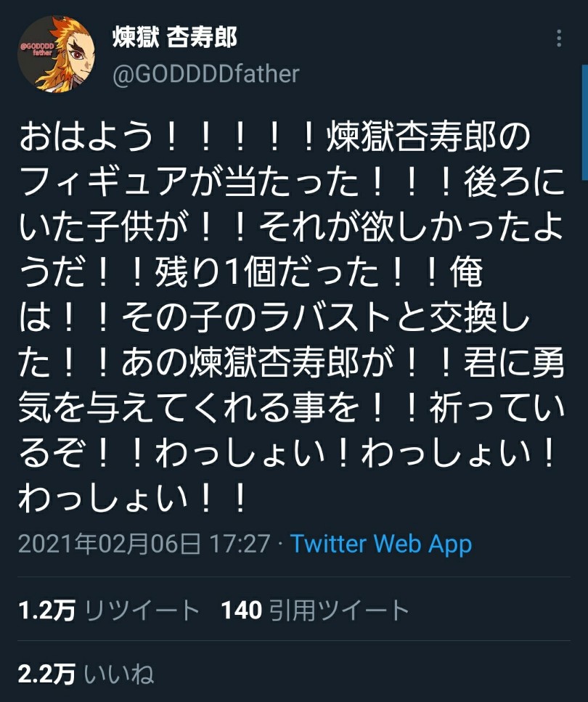Click the 1.2万 retweet count number

tap(46, 611)
